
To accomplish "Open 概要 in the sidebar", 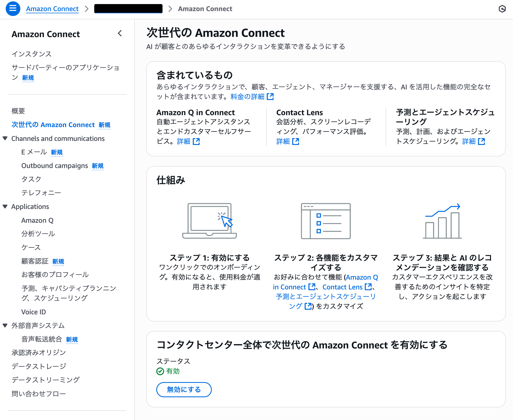I will pos(18,111).
